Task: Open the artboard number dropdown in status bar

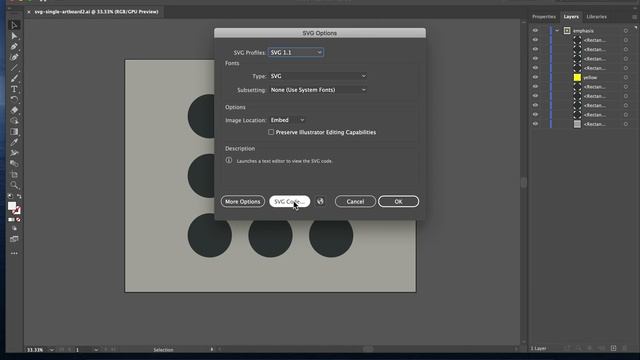Action: pos(96,350)
